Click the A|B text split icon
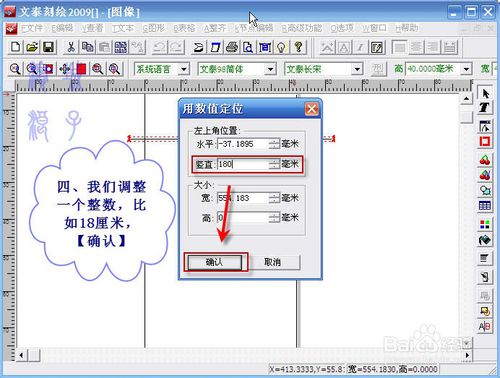Viewport: 500px width, 378px height. (485, 326)
